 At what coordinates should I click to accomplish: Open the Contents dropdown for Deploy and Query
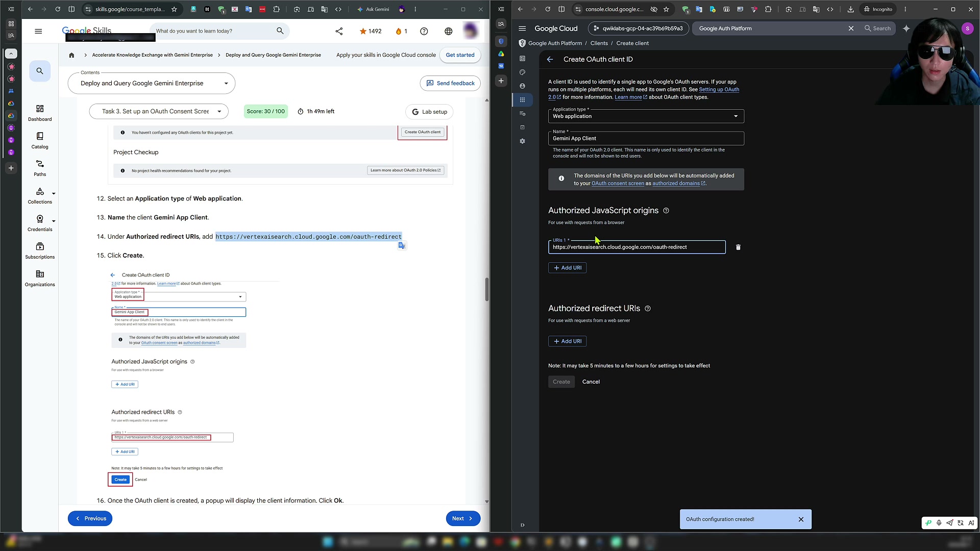point(152,84)
